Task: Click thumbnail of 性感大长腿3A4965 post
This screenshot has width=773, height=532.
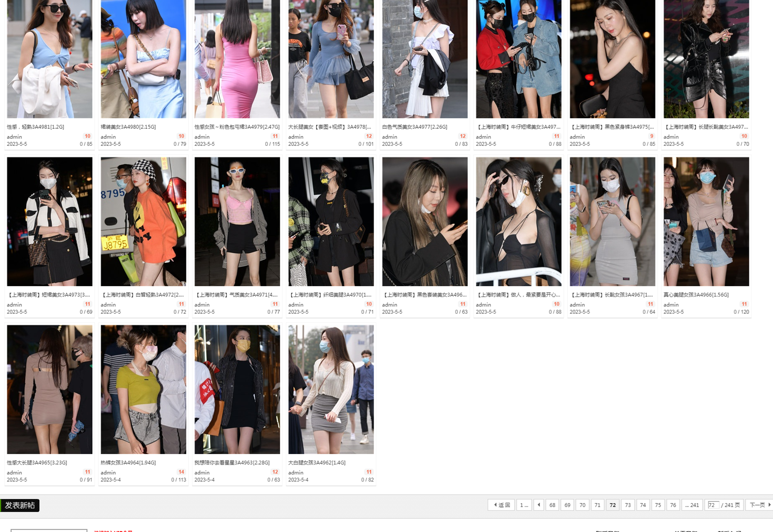Action: pyautogui.click(x=50, y=390)
